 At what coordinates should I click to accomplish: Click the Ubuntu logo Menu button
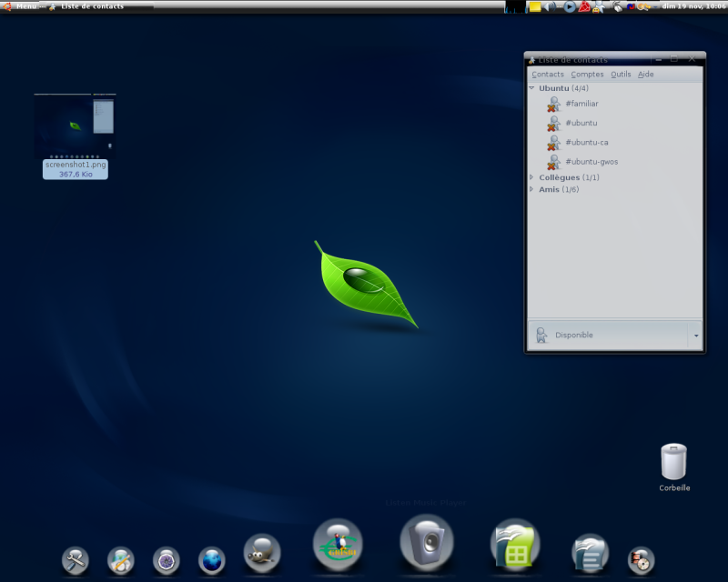pos(20,6)
